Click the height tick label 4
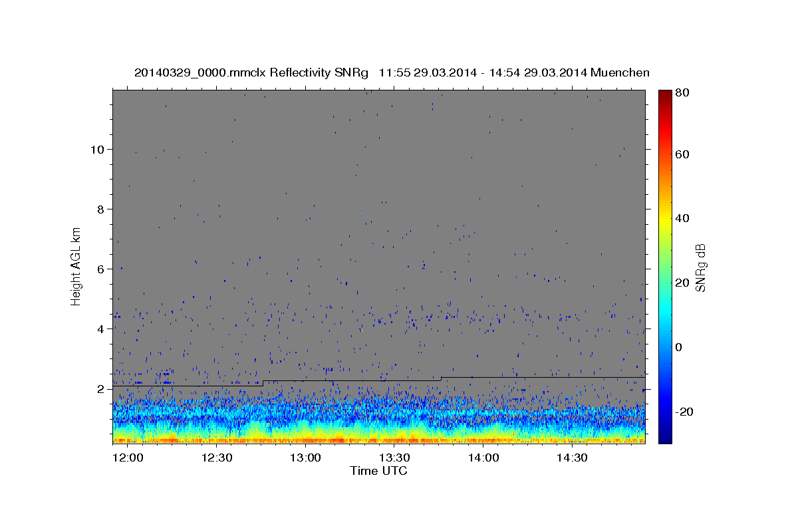The image size is (798, 532). pos(101,329)
